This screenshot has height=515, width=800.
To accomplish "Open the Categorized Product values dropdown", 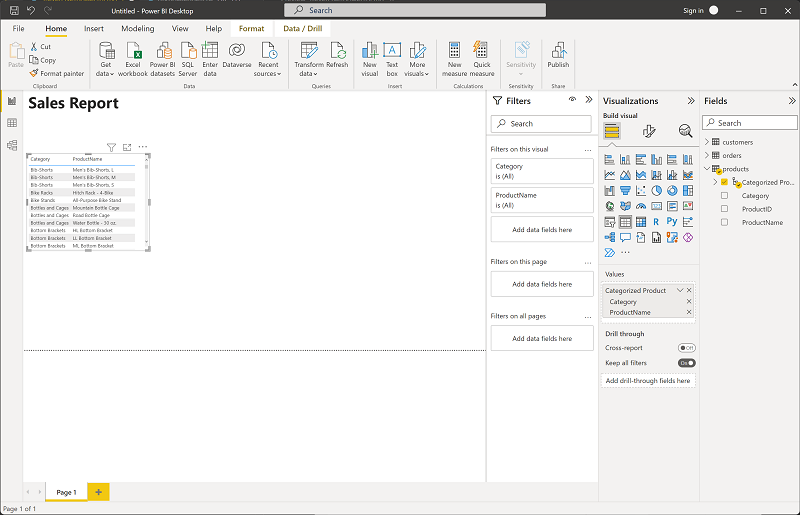I will [680, 290].
